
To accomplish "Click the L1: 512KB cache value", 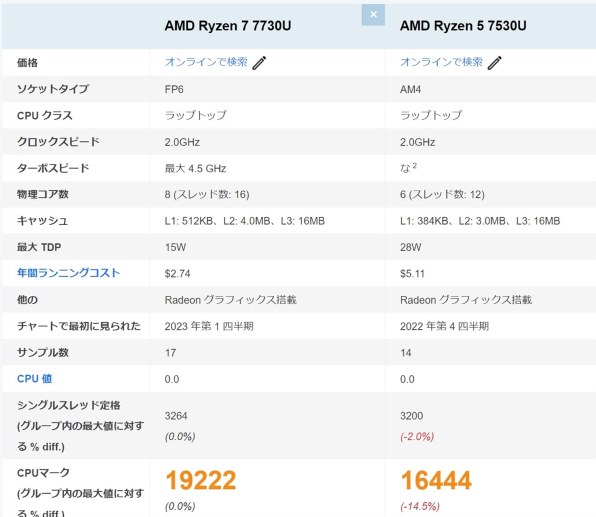I will point(245,221).
